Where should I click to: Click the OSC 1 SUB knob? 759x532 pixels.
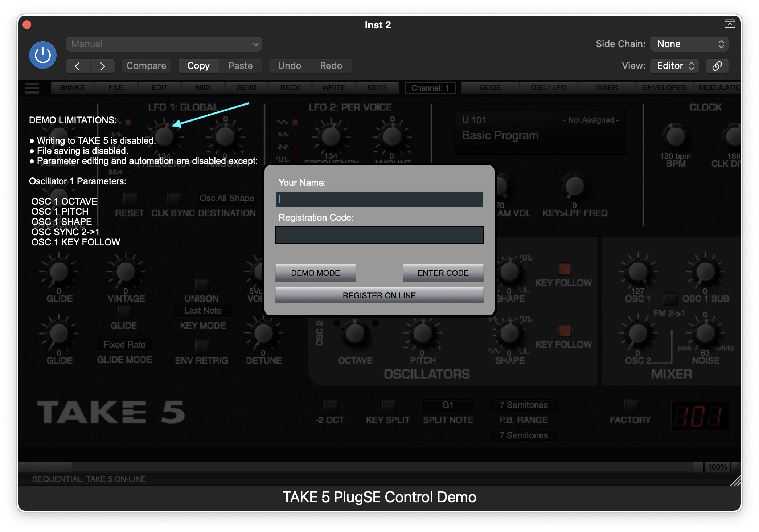tap(705, 271)
